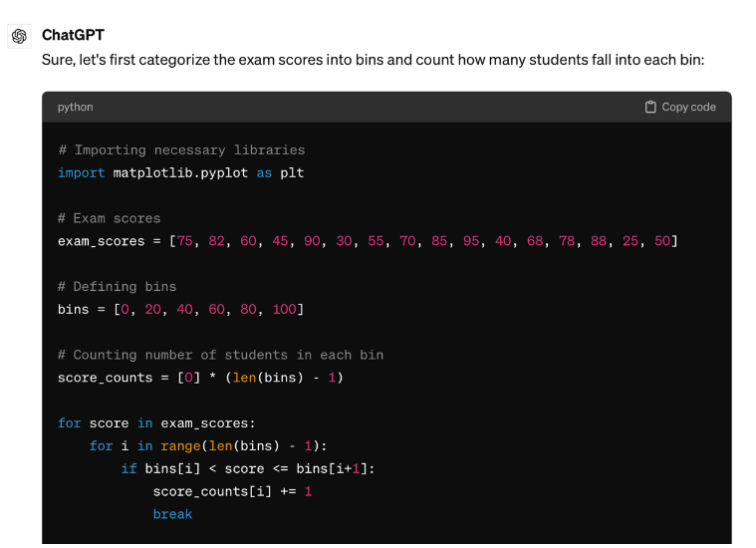Click the import matplotlib.pyplot line
The height and width of the screenshot is (548, 756).
180,172
